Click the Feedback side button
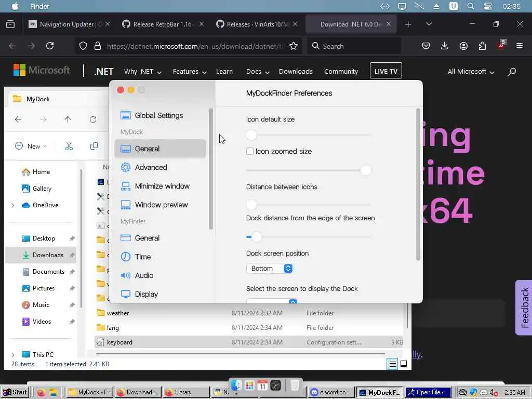The height and width of the screenshot is (399, 532). 524,308
